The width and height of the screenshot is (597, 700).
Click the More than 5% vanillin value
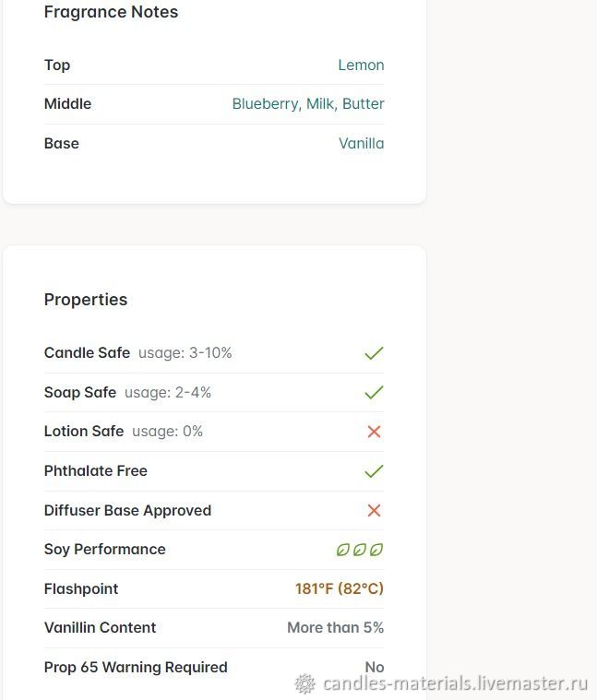coord(335,628)
